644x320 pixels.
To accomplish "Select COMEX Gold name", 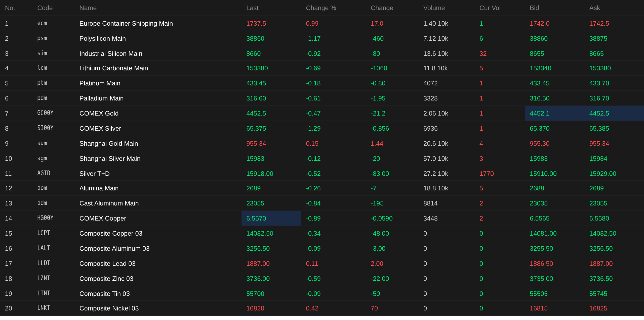I will point(99,113).
